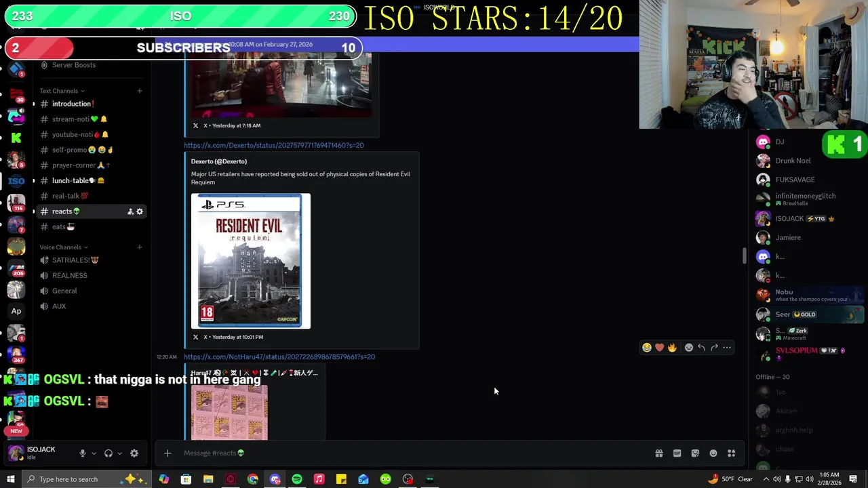Collapse the Voice Channels category

[x=63, y=247]
